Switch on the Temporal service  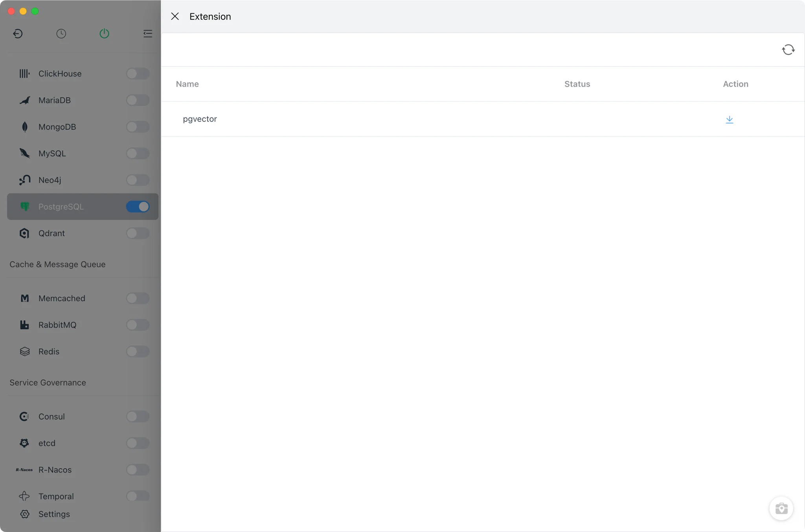tap(138, 496)
